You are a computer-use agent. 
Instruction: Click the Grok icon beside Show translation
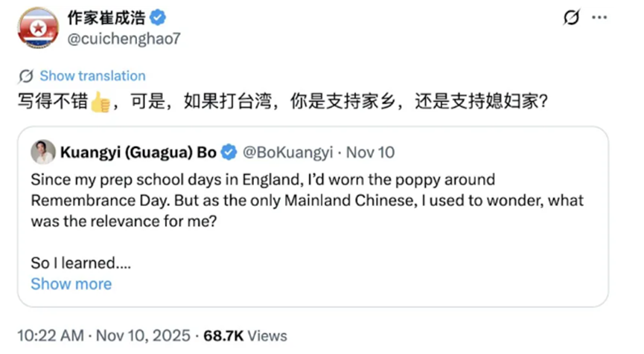26,76
